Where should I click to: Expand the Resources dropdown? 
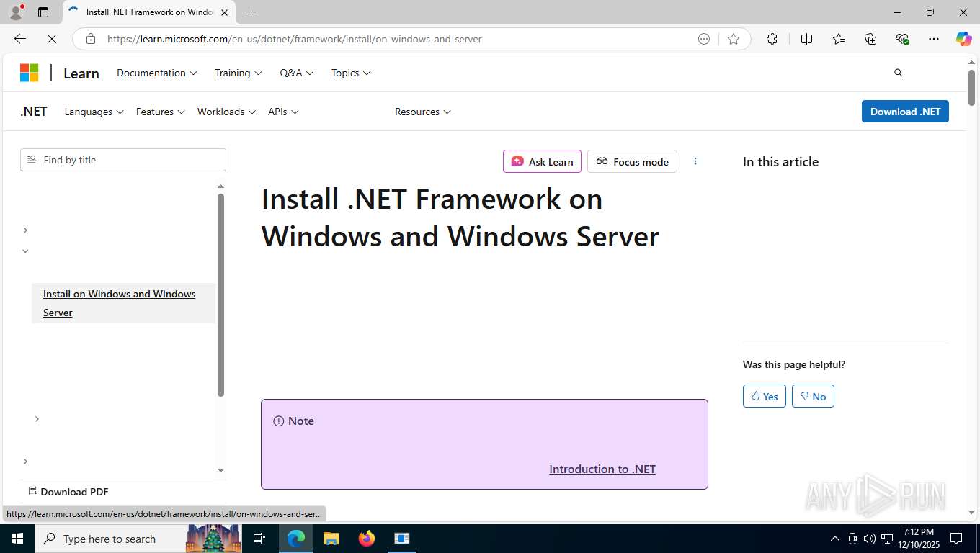423,112
